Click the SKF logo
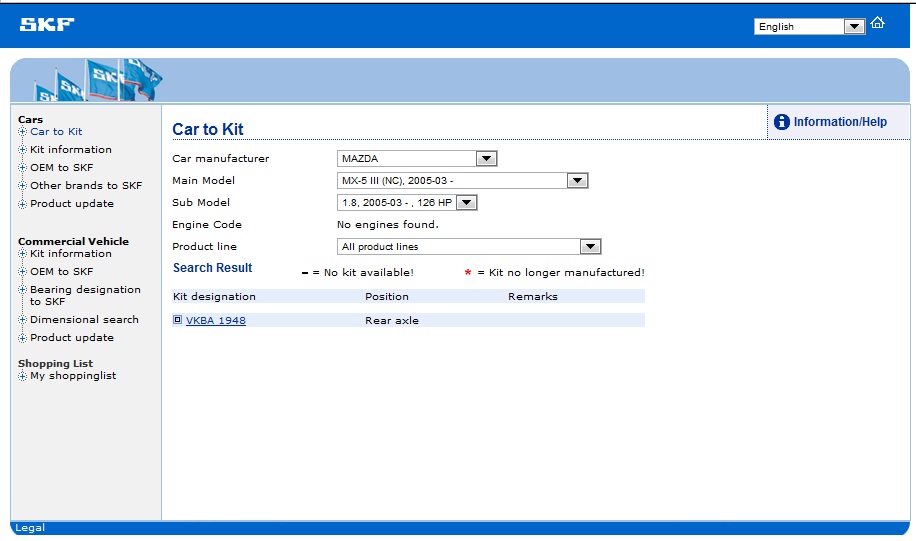 47,24
